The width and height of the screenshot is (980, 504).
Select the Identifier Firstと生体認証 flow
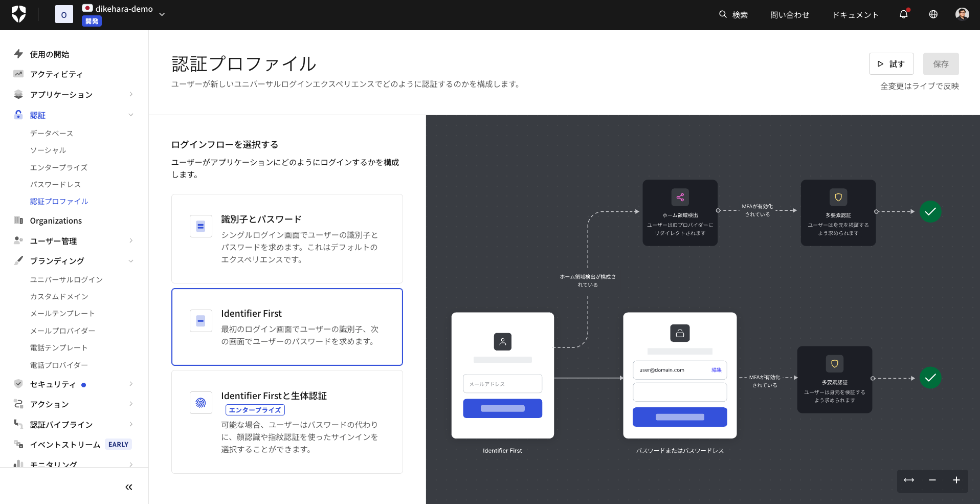click(x=287, y=422)
